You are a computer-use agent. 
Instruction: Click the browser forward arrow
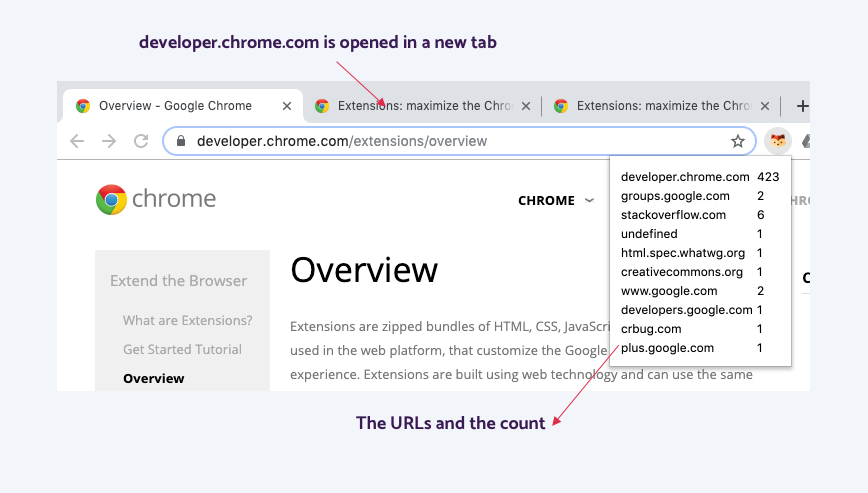click(109, 141)
